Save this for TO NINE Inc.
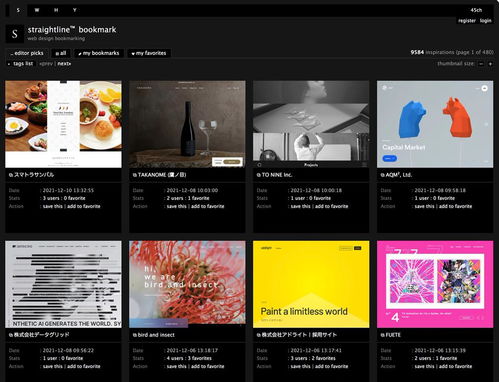The height and width of the screenshot is (382, 499). (301, 206)
